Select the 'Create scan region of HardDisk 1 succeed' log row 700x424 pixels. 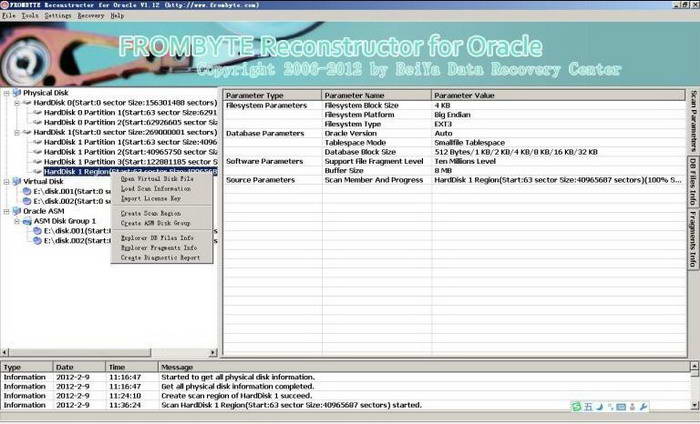(346, 396)
